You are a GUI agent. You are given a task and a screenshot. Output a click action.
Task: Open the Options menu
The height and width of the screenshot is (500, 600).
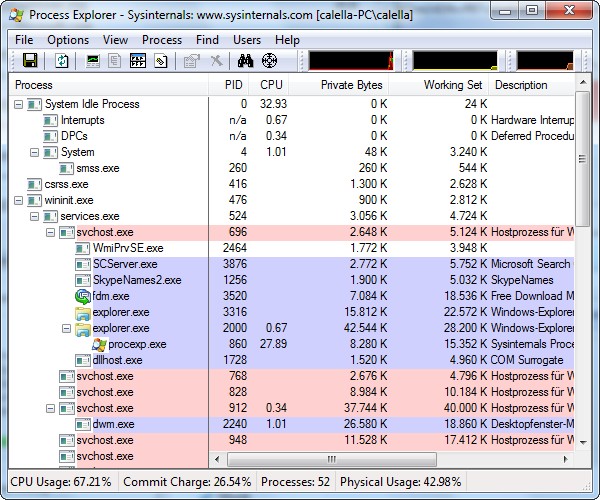pos(68,40)
